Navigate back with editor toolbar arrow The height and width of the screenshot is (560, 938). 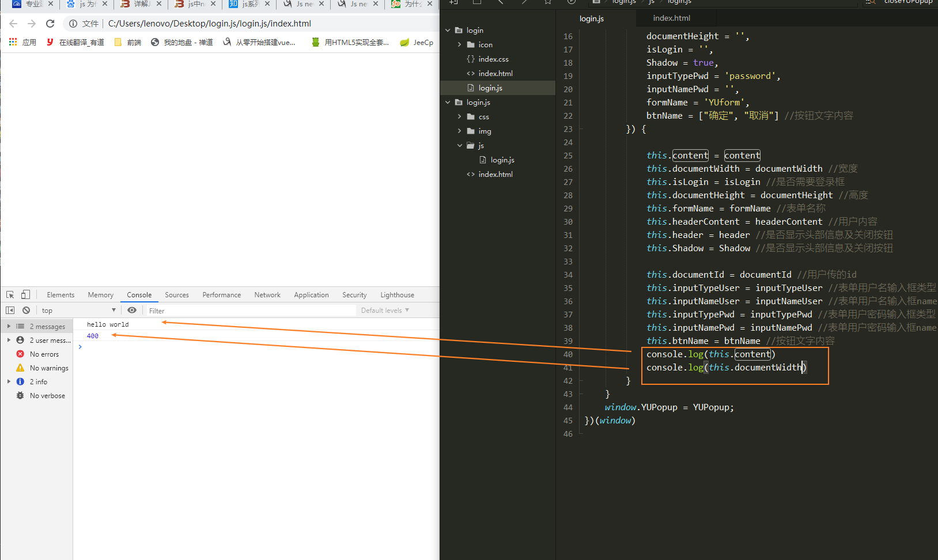(x=500, y=2)
